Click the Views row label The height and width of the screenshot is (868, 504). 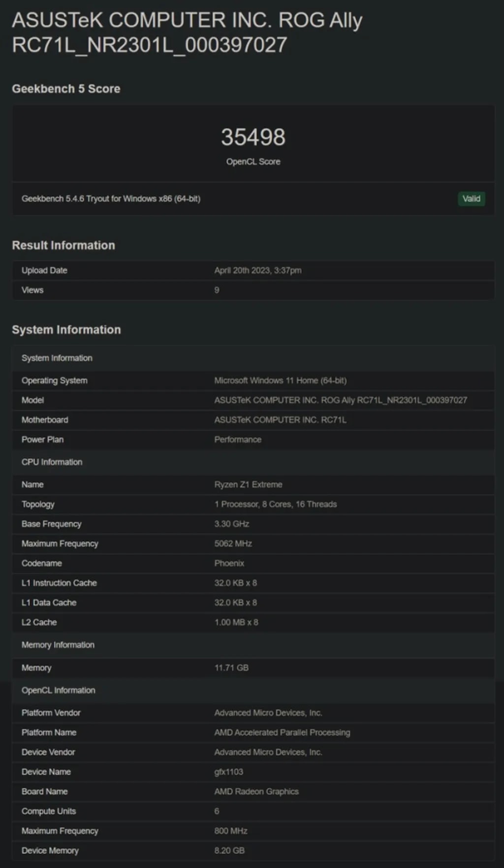click(x=32, y=290)
